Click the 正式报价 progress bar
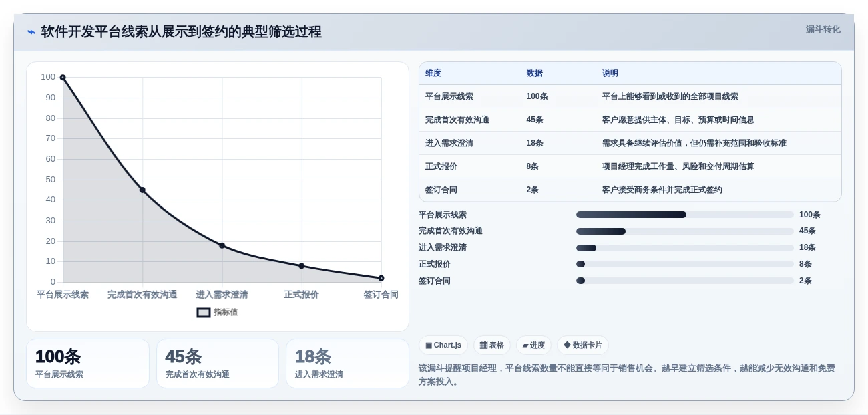The image size is (868, 415). (x=685, y=264)
